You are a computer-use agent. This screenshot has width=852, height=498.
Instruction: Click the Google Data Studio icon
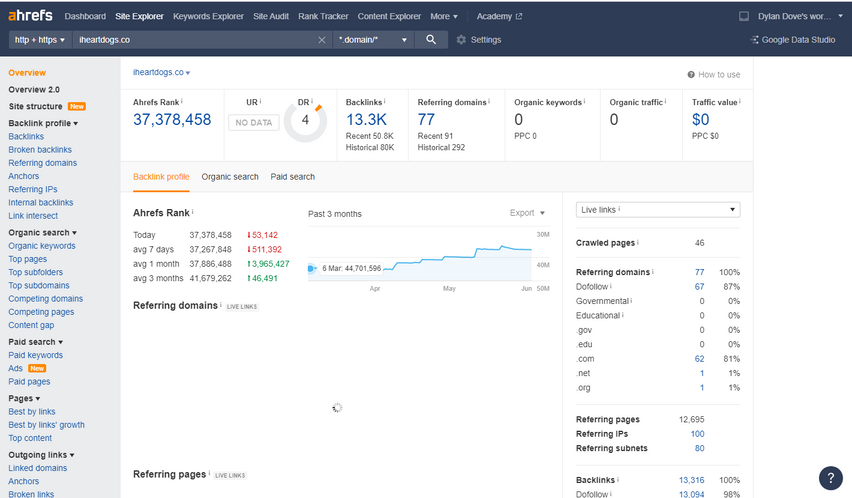pos(754,40)
